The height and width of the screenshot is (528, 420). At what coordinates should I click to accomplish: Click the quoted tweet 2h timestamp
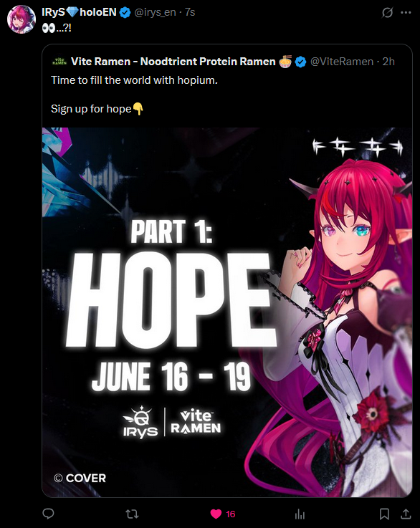pyautogui.click(x=388, y=62)
